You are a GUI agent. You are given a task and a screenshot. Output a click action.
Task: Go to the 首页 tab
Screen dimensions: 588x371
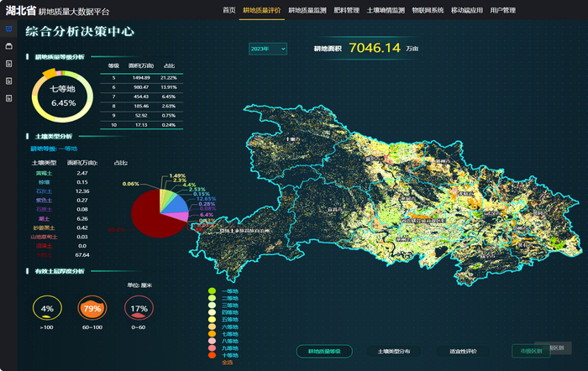click(228, 10)
